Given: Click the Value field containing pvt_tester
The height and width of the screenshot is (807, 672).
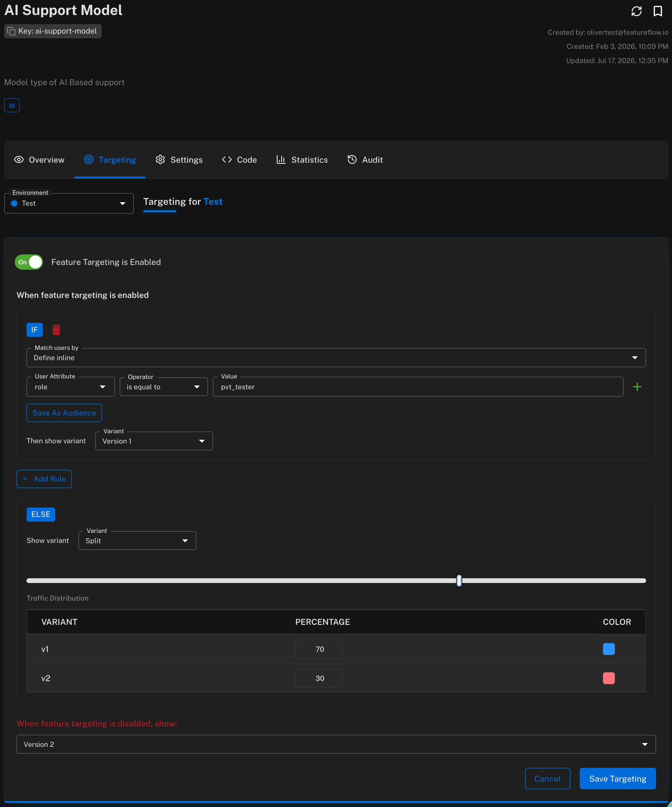Looking at the screenshot, I should tap(418, 387).
